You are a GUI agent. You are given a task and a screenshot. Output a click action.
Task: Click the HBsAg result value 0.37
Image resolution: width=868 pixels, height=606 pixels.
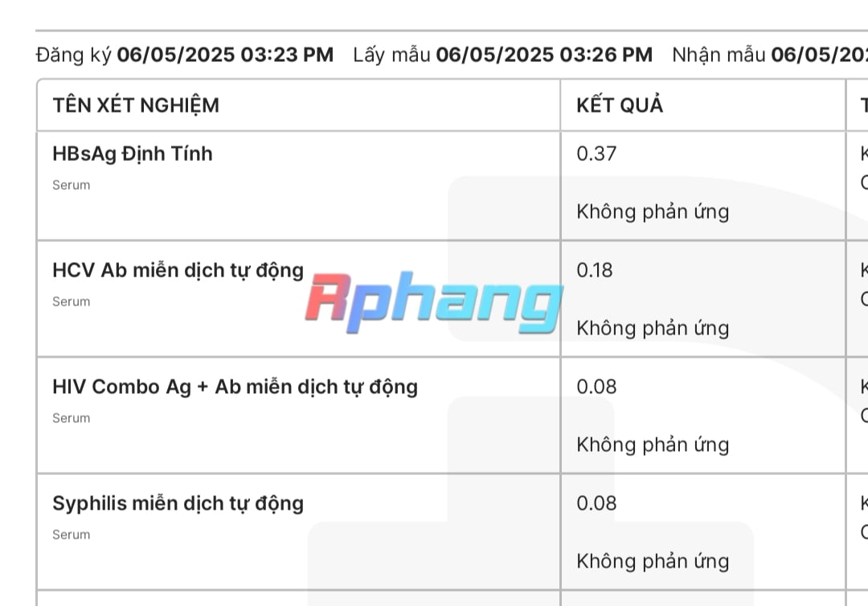click(596, 154)
